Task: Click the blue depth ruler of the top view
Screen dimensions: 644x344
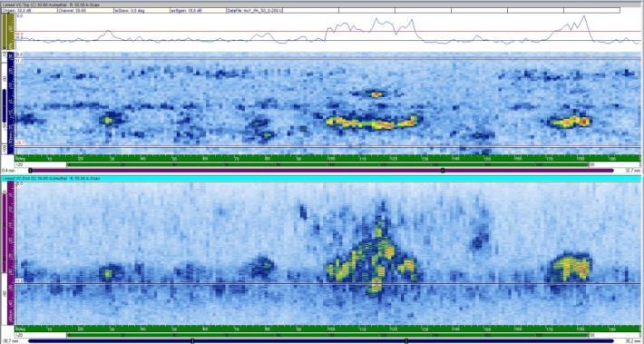Action: coord(11,103)
